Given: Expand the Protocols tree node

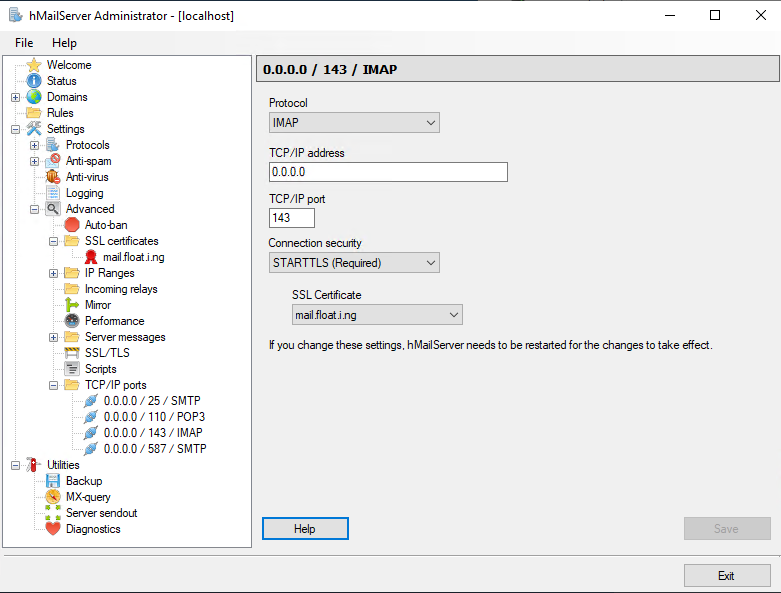Looking at the screenshot, I should (34, 145).
